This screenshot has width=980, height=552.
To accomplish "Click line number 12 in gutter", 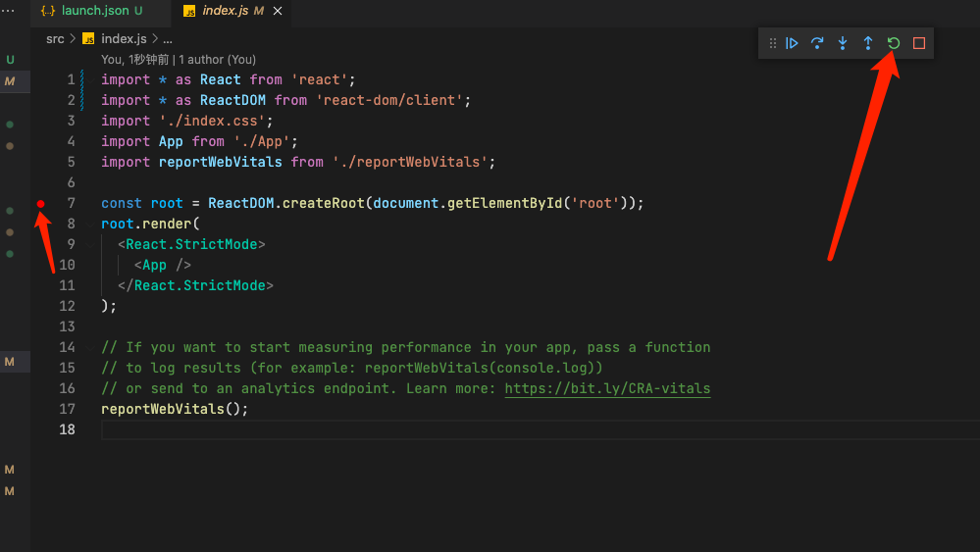I will pos(67,306).
